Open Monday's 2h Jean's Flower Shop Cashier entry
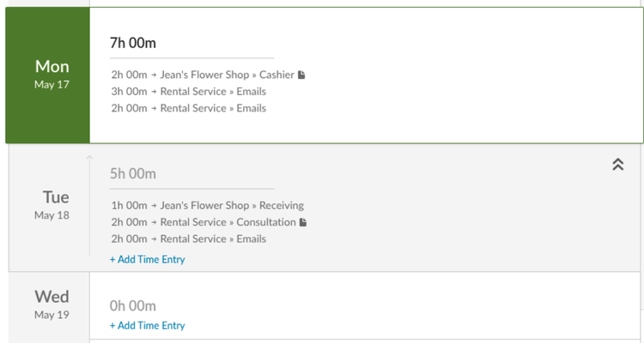This screenshot has height=343, width=644. 203,75
